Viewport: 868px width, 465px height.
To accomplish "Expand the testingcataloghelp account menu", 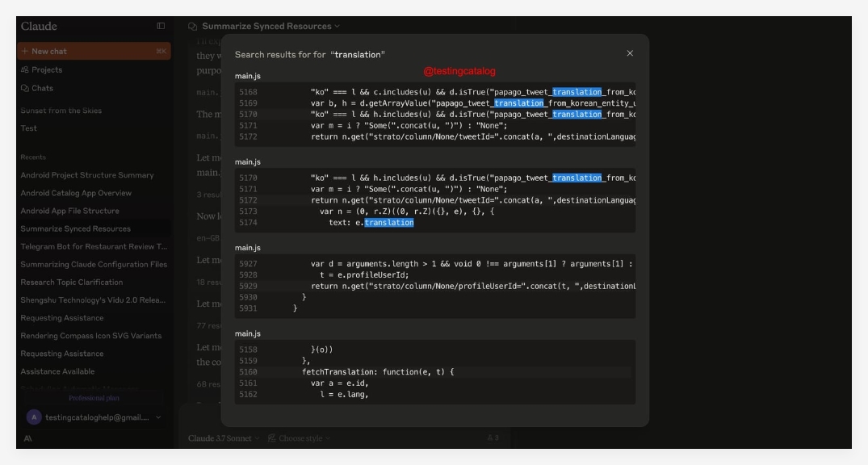I will (x=158, y=417).
